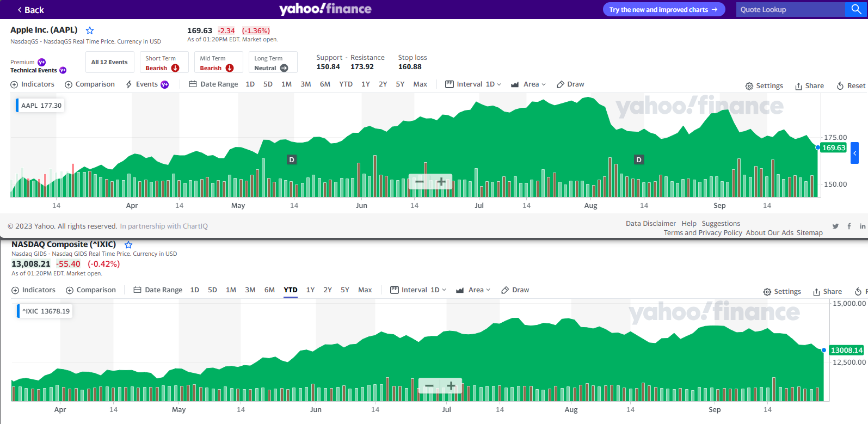Expand Interval 1D dropdown on NASDAQ chart
This screenshot has width=868, height=424.
coord(418,290)
